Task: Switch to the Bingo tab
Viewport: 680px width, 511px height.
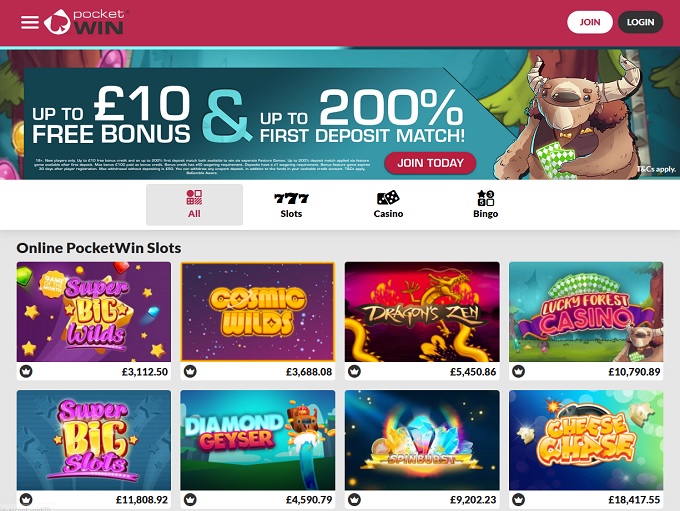Action: click(x=485, y=205)
